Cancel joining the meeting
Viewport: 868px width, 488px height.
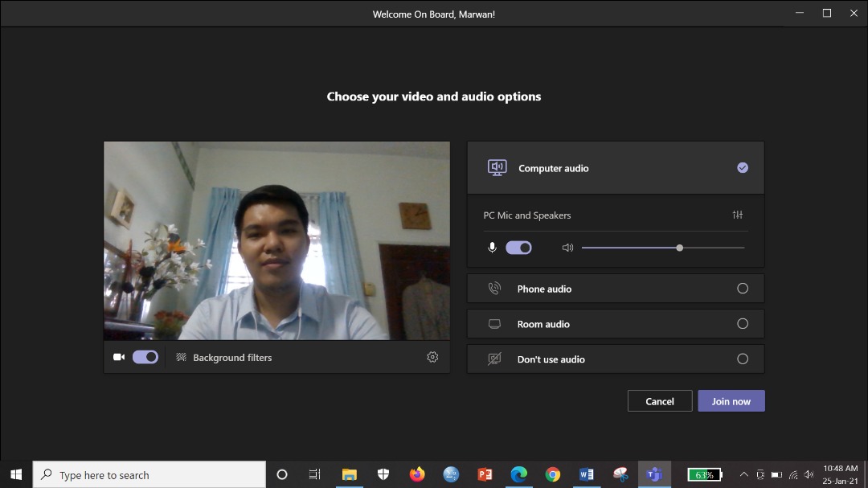(659, 400)
